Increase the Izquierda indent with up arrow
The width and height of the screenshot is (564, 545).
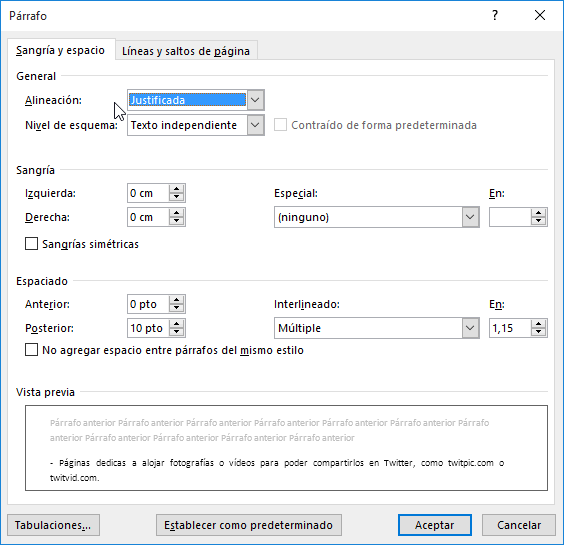pos(177,189)
